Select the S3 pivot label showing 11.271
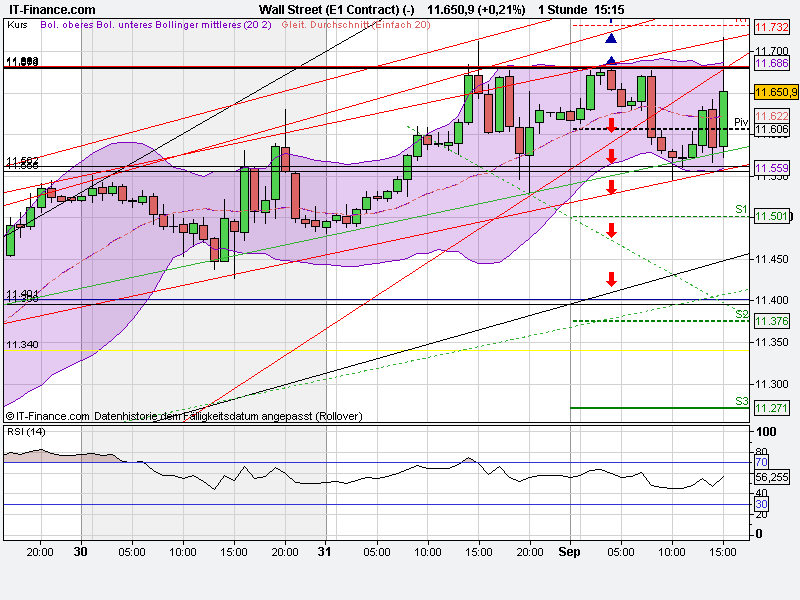Viewport: 800px width, 600px height. (x=771, y=408)
